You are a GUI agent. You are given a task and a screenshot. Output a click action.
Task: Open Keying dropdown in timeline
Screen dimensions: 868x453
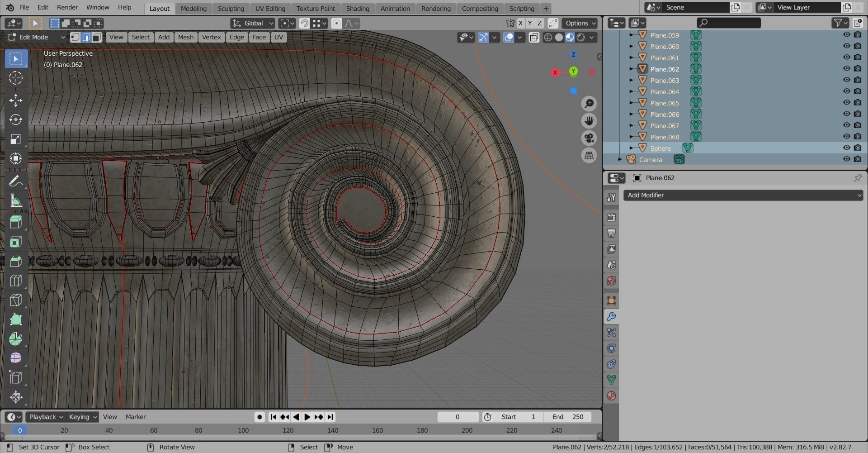pos(82,417)
